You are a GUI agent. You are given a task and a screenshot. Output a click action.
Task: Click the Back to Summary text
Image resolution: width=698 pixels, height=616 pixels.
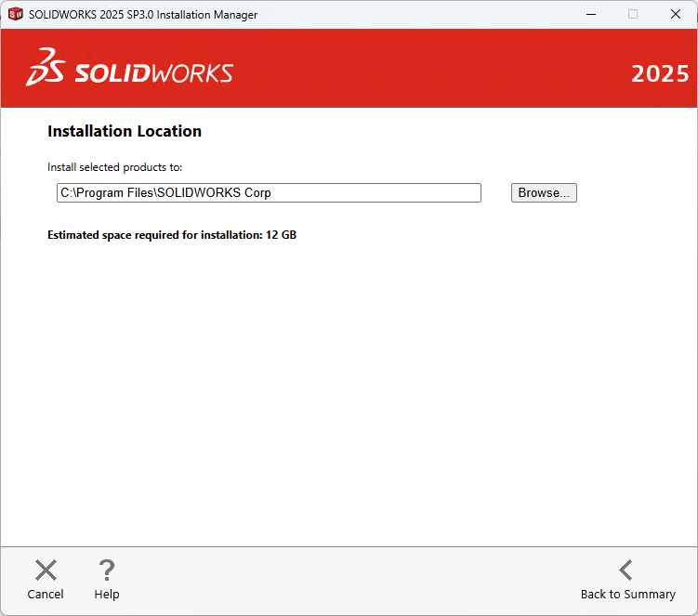tap(628, 595)
